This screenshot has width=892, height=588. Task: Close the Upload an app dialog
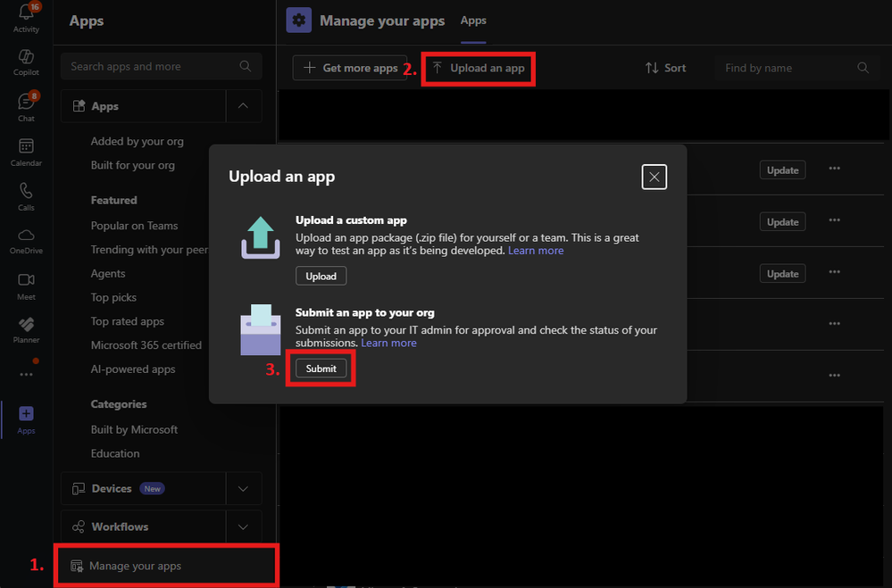[654, 177]
